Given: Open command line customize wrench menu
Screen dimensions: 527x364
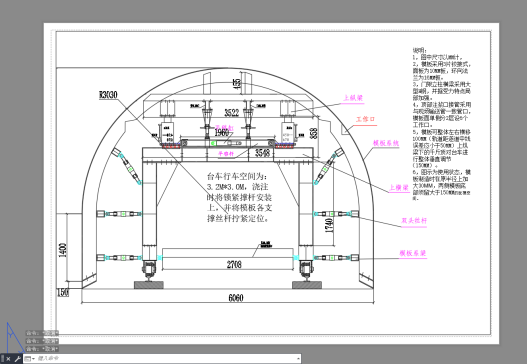Looking at the screenshot, I should pos(17,359).
